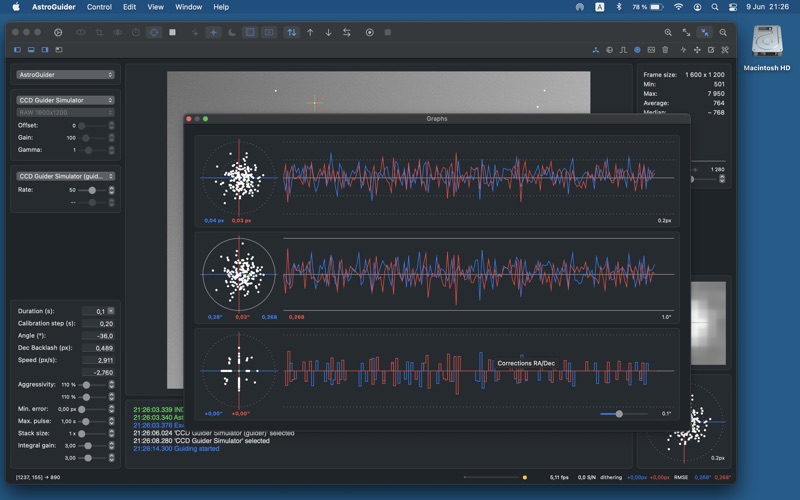Open the View menu
The image size is (800, 500).
156,7
